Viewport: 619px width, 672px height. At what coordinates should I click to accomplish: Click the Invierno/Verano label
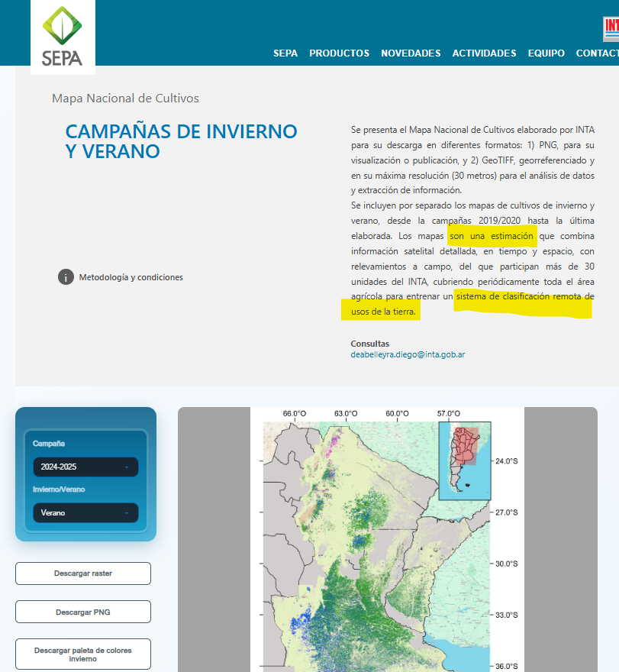tap(59, 489)
